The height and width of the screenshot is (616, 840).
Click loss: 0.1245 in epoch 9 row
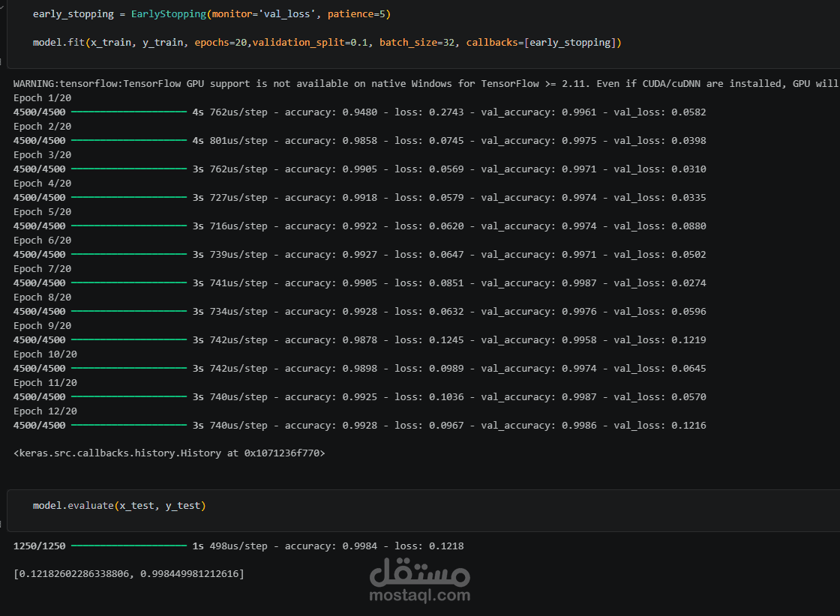[429, 339]
